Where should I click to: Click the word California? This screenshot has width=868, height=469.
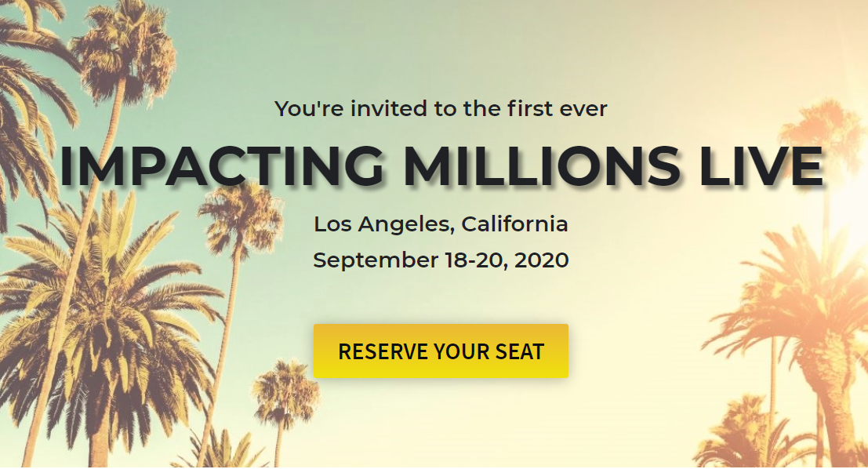515,224
